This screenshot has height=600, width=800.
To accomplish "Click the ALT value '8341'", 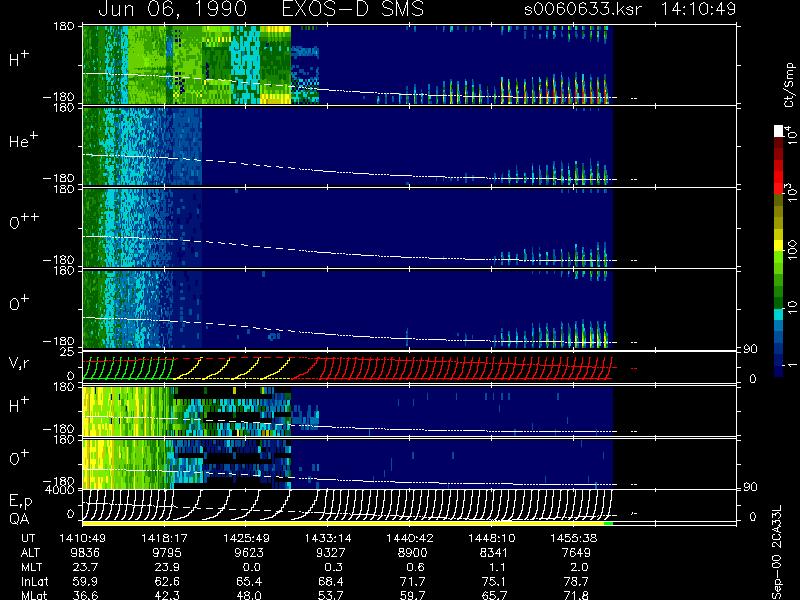I will (494, 553).
